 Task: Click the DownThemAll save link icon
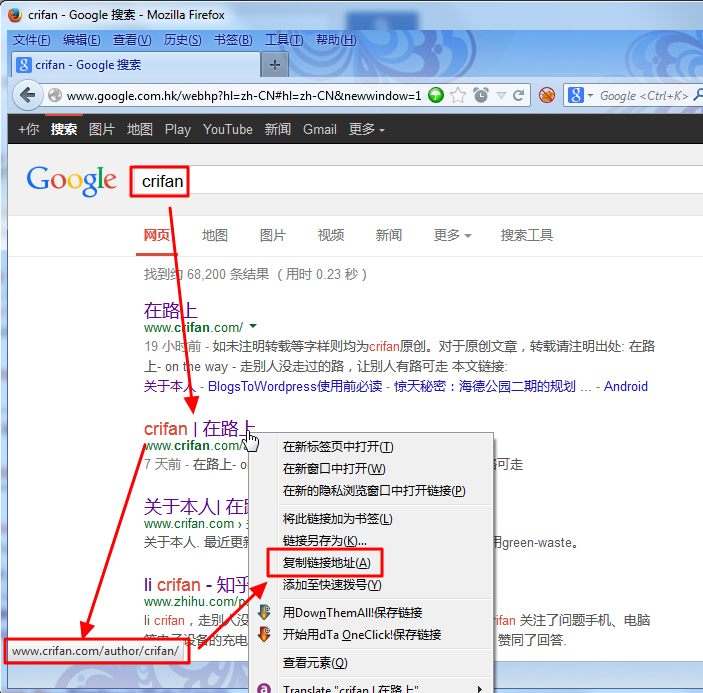[x=265, y=612]
